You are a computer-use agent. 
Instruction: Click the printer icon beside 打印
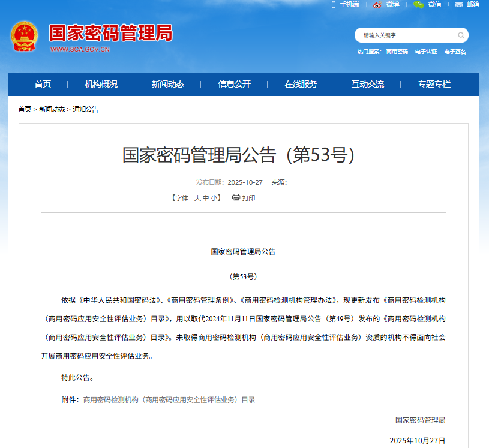[x=236, y=198]
